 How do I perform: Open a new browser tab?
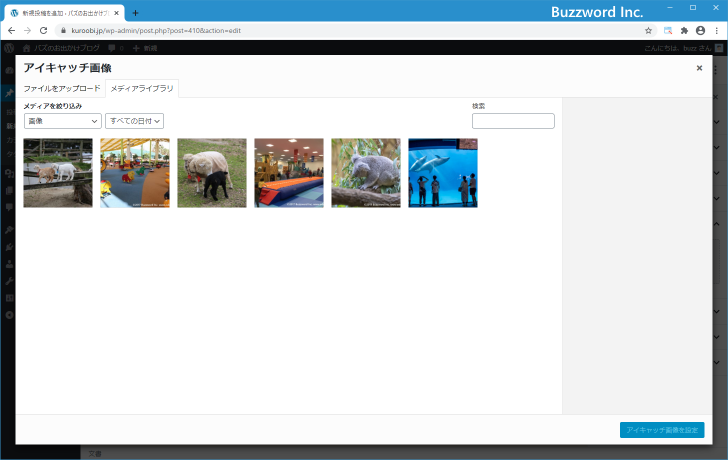135,13
